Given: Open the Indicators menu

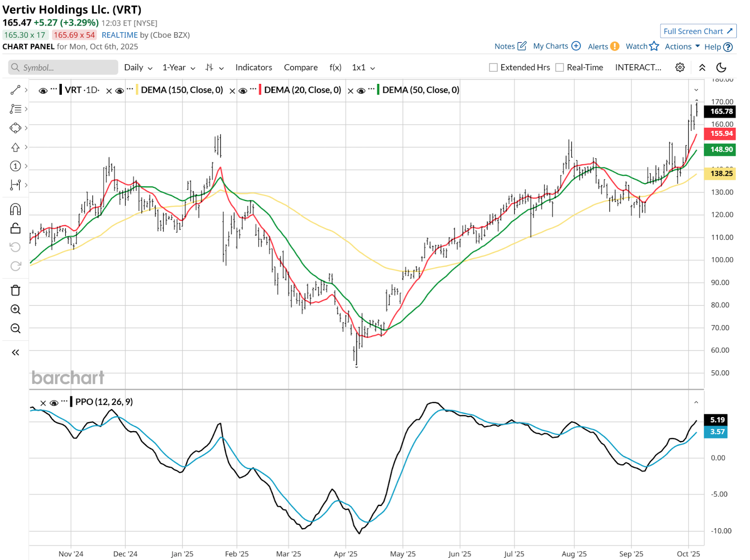Looking at the screenshot, I should point(254,67).
